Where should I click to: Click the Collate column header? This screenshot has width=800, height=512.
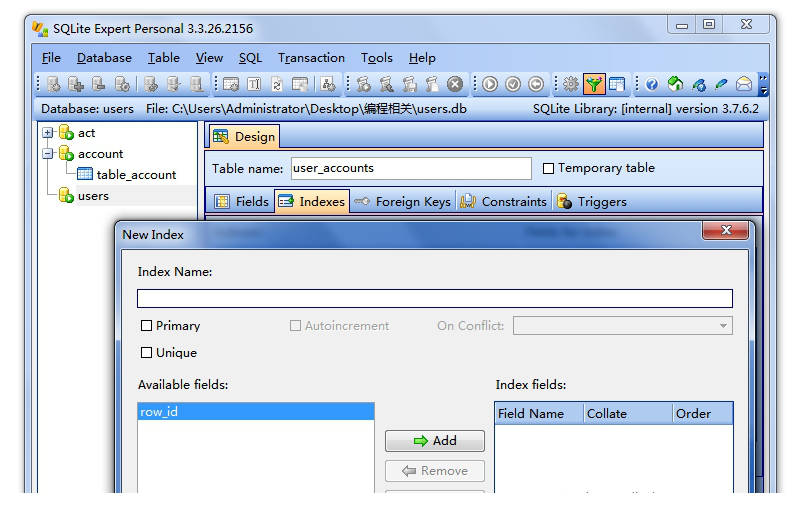point(628,414)
